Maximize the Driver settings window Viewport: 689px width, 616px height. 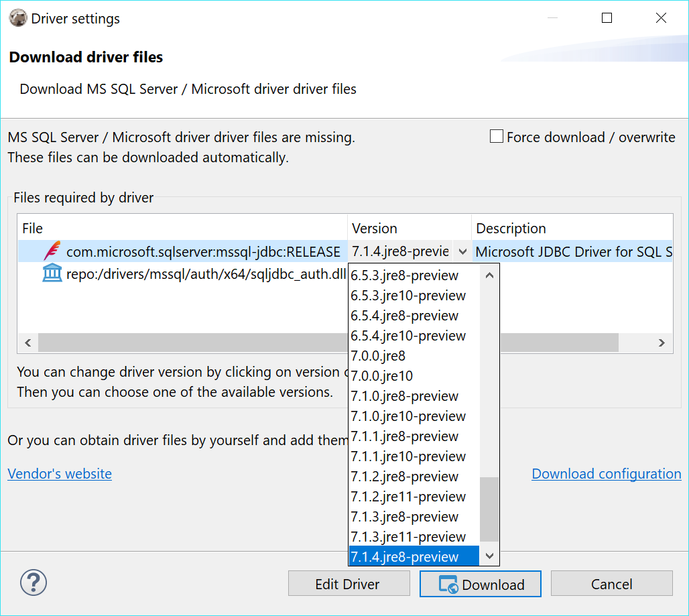[607, 18]
